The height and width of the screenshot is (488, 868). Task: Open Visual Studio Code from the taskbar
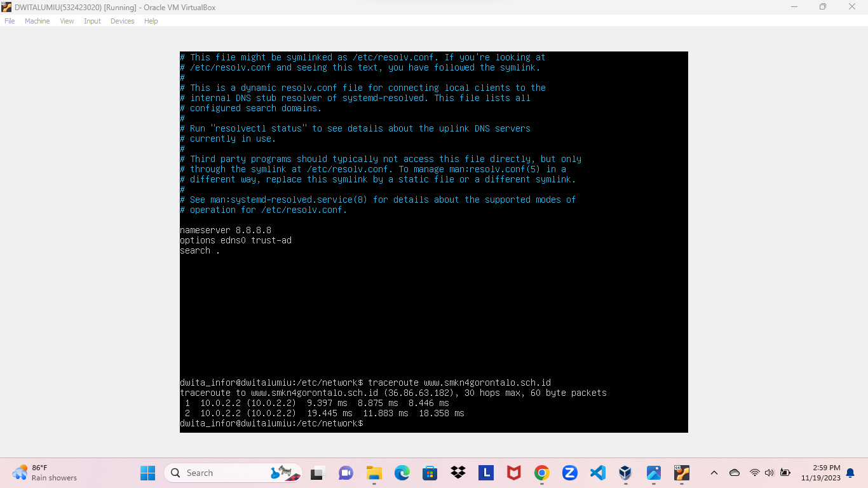tap(597, 473)
